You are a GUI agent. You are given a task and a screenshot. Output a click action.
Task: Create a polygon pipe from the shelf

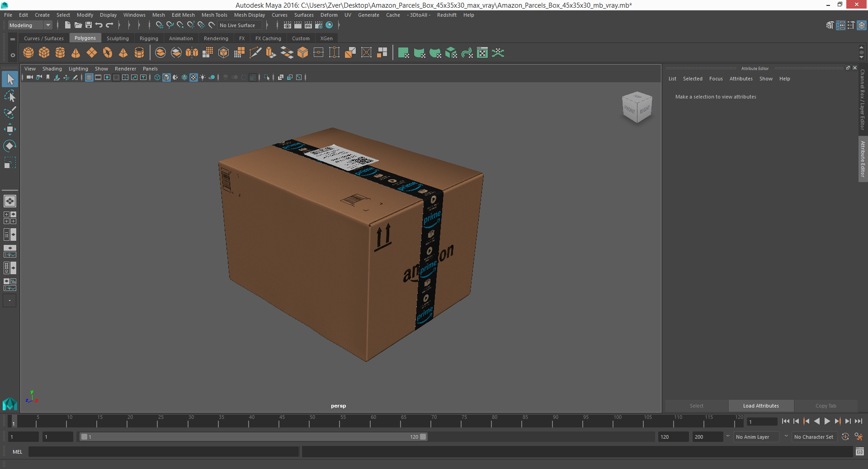tap(139, 53)
